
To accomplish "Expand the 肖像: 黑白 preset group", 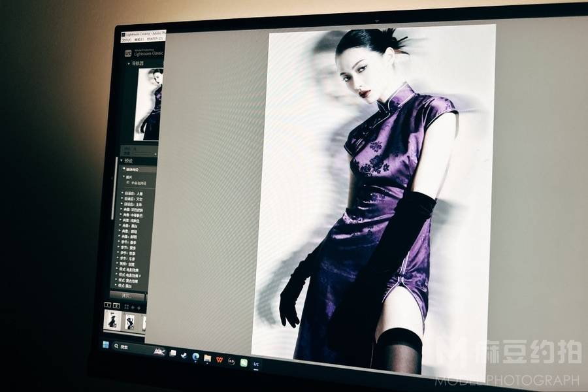I will (120, 225).
